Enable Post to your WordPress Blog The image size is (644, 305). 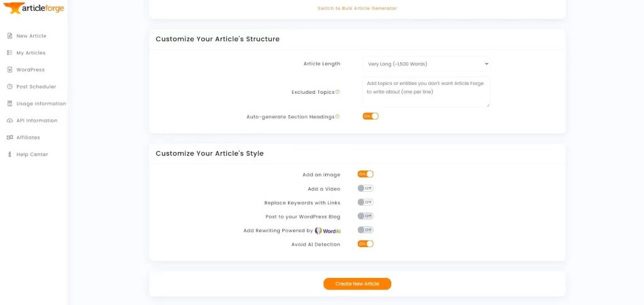(365, 216)
